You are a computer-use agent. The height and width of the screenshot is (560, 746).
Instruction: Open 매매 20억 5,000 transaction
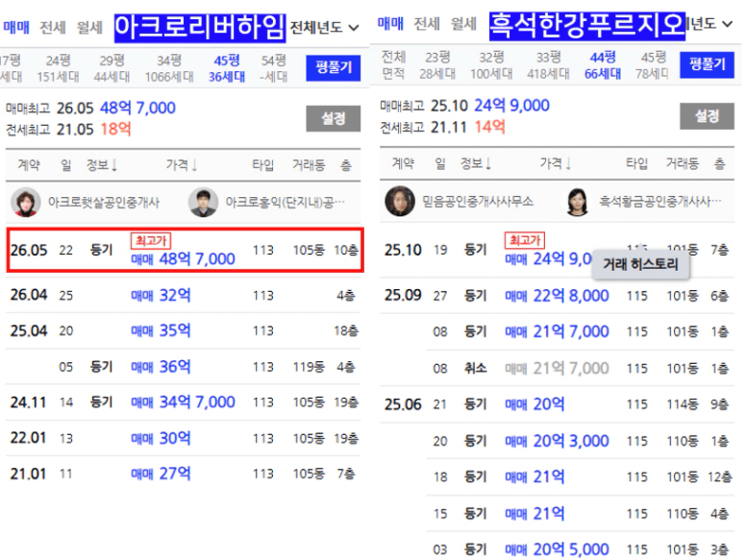tap(557, 549)
